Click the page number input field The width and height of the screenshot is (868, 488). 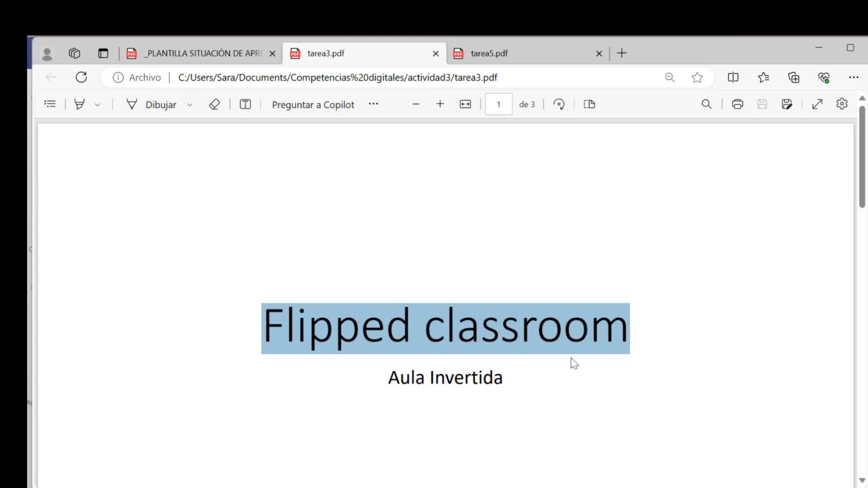(x=498, y=104)
